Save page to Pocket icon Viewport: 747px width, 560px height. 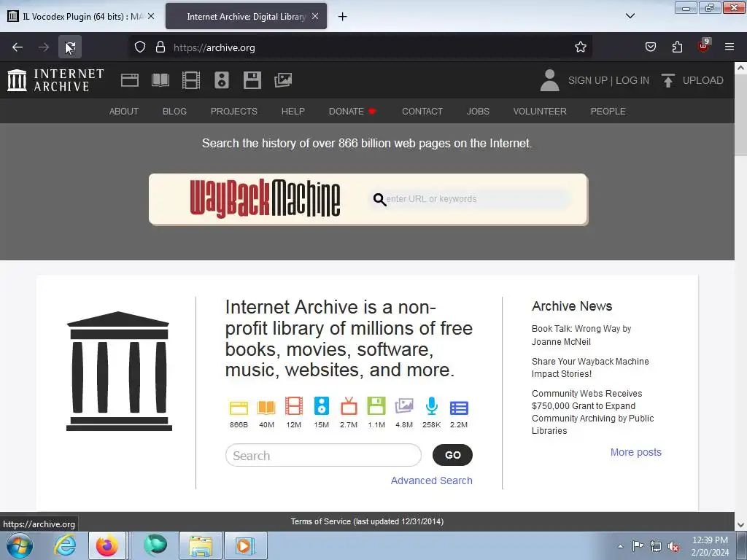[650, 47]
